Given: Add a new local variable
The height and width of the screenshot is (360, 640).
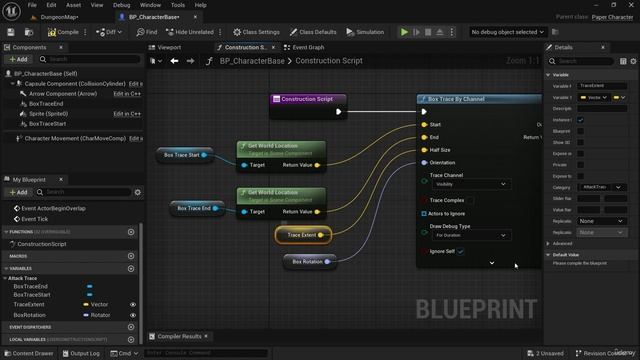Looking at the screenshot, I should click(x=131, y=340).
